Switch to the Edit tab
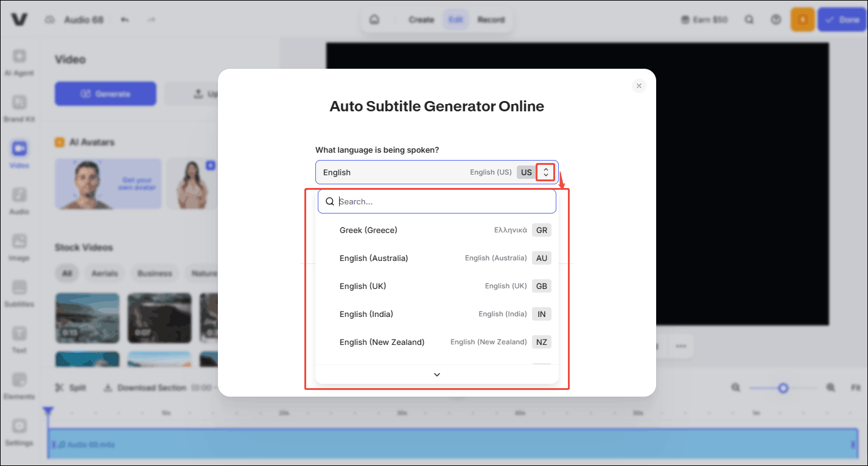The width and height of the screenshot is (868, 466). pyautogui.click(x=456, y=19)
